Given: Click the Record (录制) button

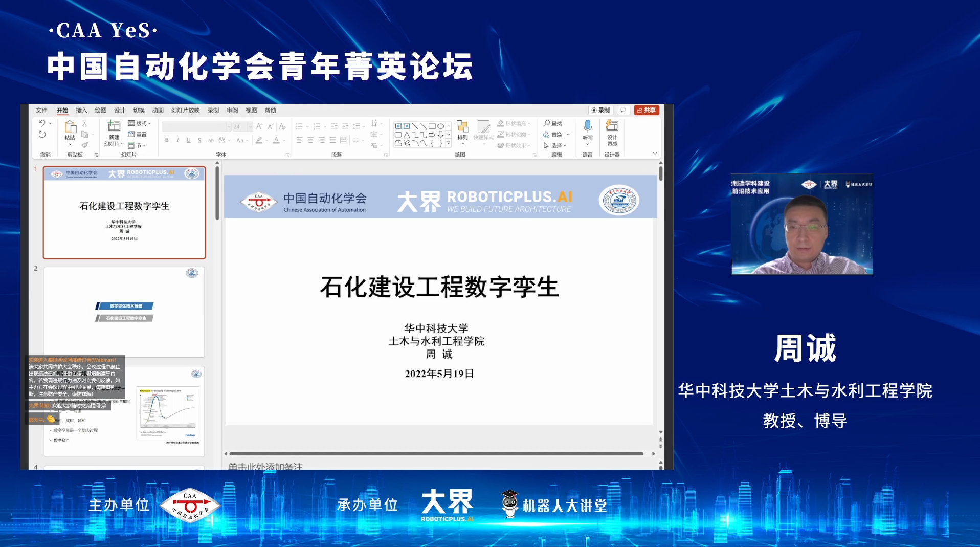Looking at the screenshot, I should 600,110.
